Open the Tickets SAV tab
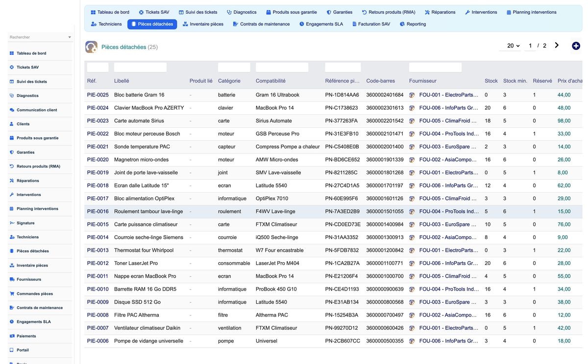588x364 pixels. click(x=154, y=12)
